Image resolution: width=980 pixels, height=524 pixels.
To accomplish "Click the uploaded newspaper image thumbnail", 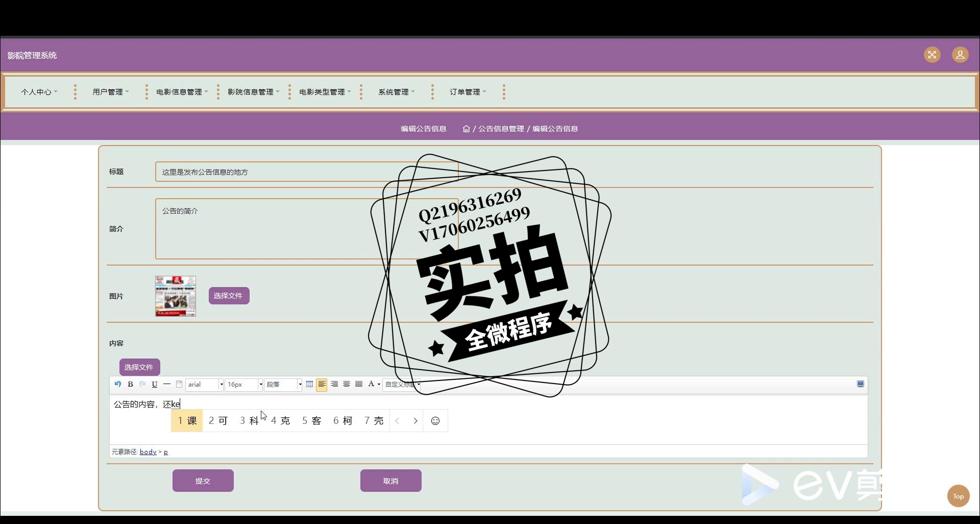I will coord(176,296).
